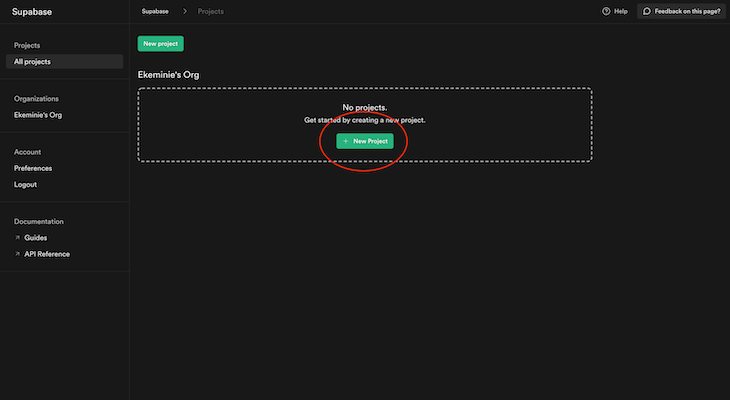Click the "No projects." empty state text
The height and width of the screenshot is (400, 730).
[364, 107]
